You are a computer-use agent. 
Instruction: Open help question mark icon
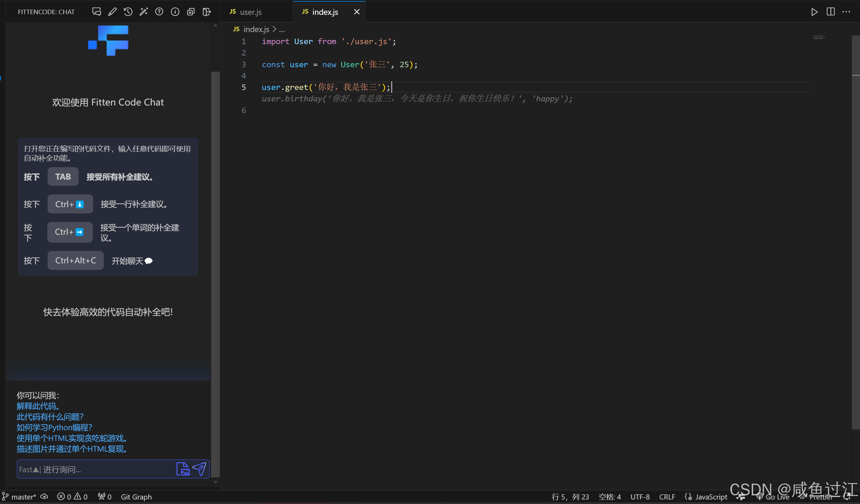point(159,12)
